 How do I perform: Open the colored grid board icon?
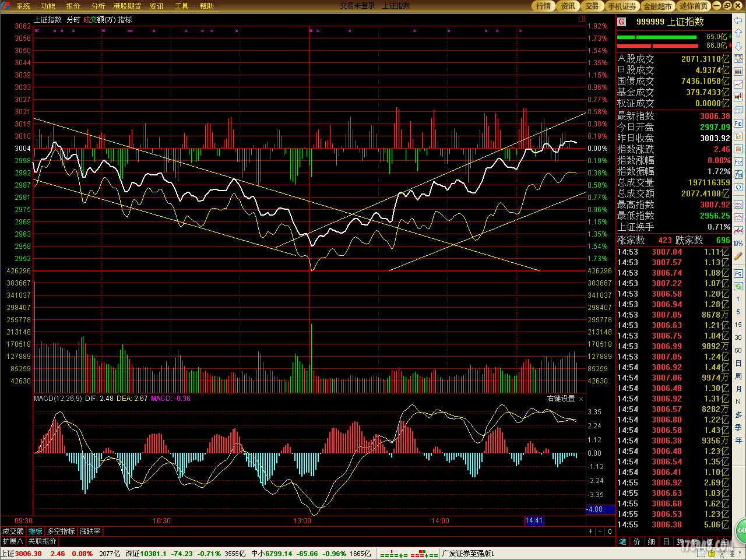738,72
